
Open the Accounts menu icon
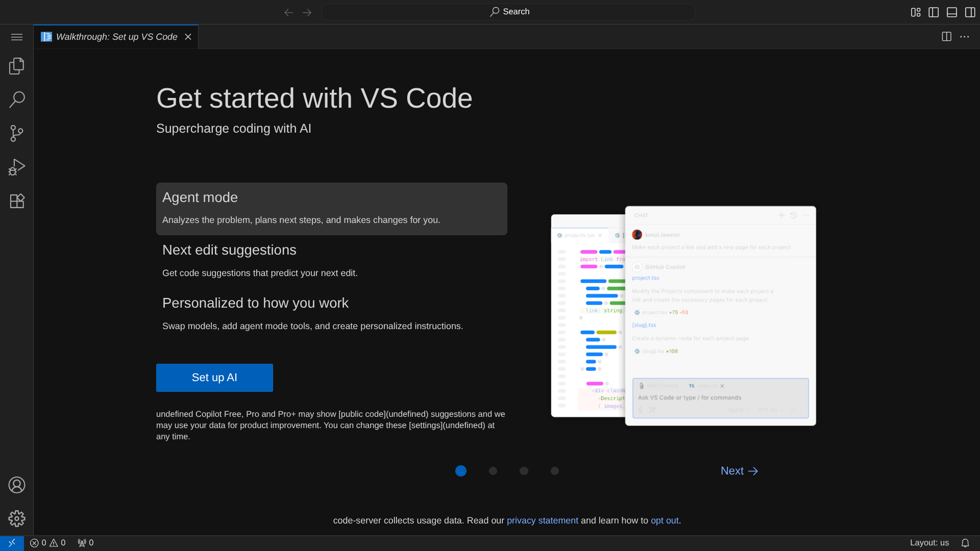[x=16, y=485]
